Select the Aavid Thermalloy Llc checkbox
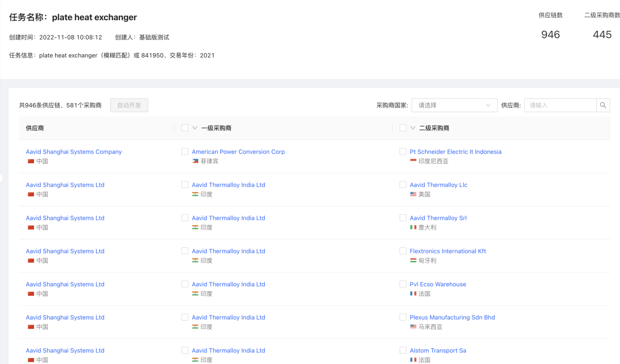This screenshot has width=620, height=364. pos(403,185)
